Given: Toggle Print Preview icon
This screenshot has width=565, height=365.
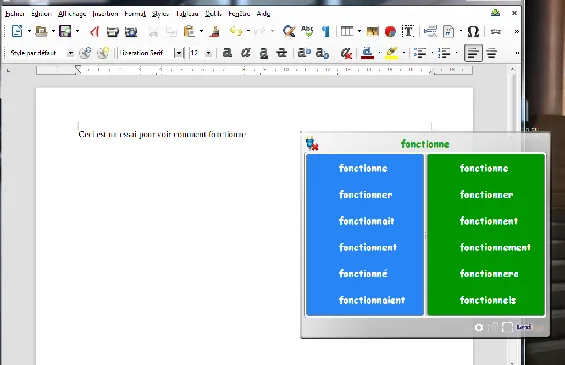Looking at the screenshot, I should pyautogui.click(x=131, y=32).
